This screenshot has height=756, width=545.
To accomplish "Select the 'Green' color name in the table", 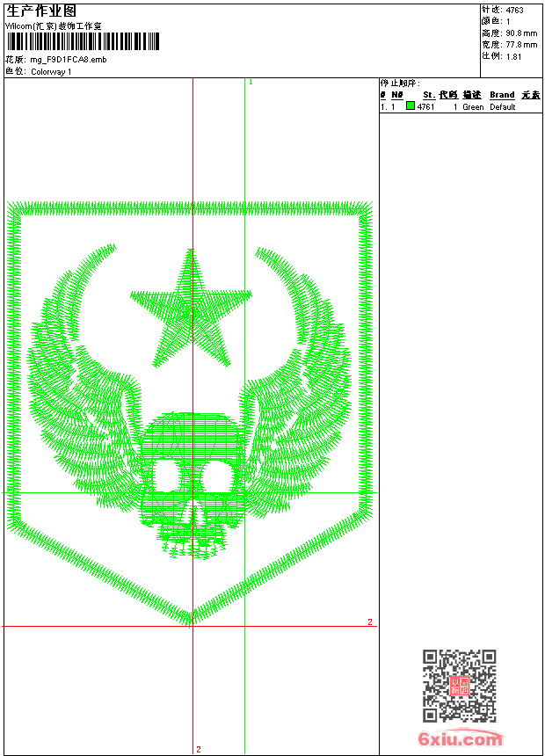I will pos(473,107).
